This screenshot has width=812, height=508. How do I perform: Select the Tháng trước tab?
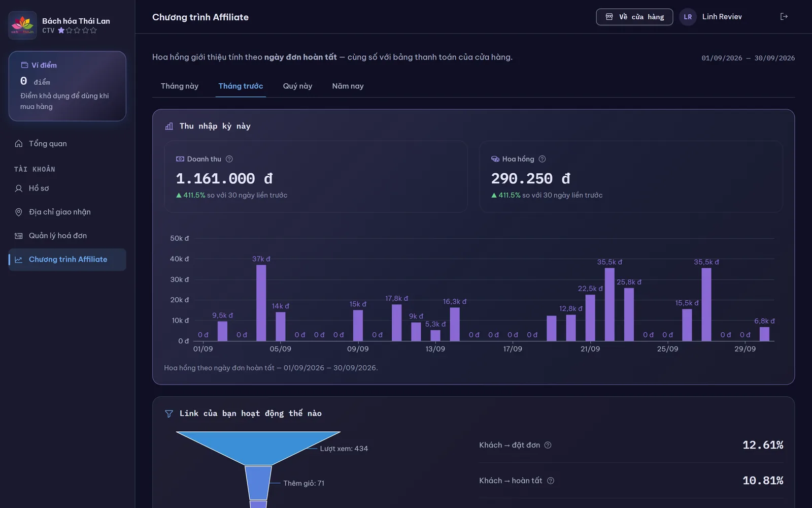tap(241, 86)
